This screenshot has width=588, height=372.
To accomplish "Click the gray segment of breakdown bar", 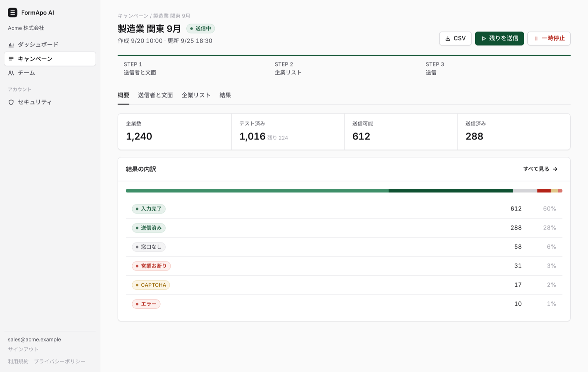I will coord(525,191).
